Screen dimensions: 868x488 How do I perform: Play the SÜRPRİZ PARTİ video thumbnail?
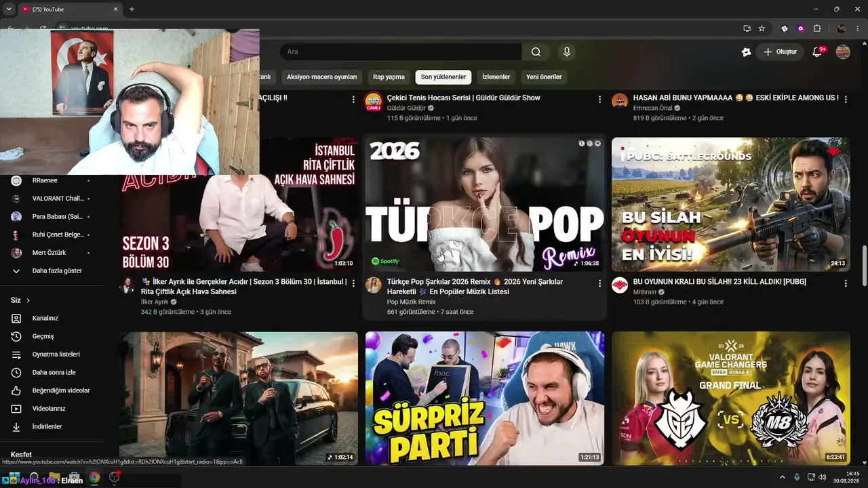click(485, 398)
